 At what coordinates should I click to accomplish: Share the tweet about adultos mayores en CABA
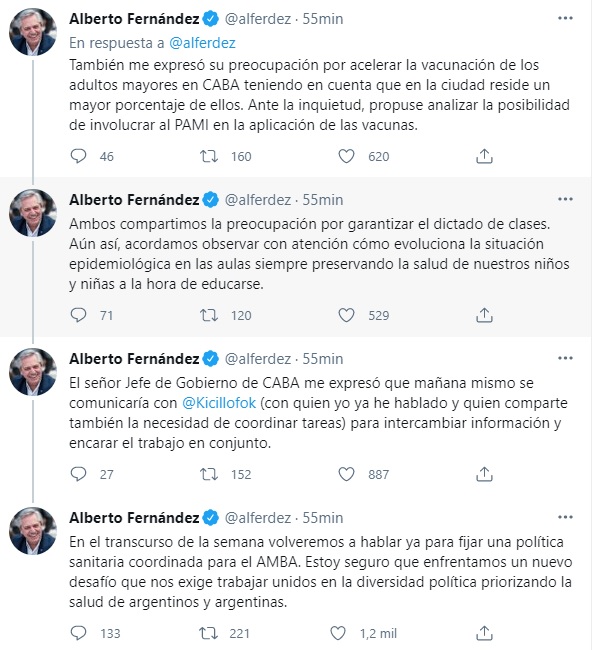click(484, 156)
